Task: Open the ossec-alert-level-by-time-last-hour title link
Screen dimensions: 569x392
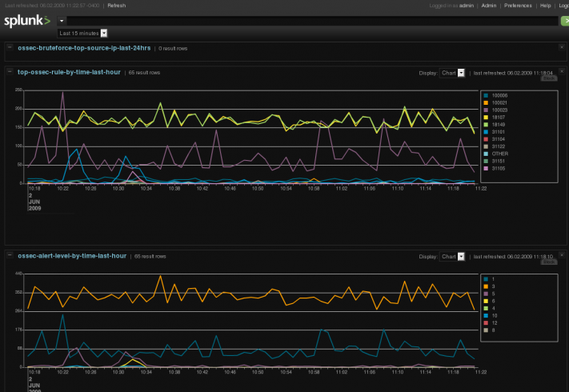Action: point(72,256)
